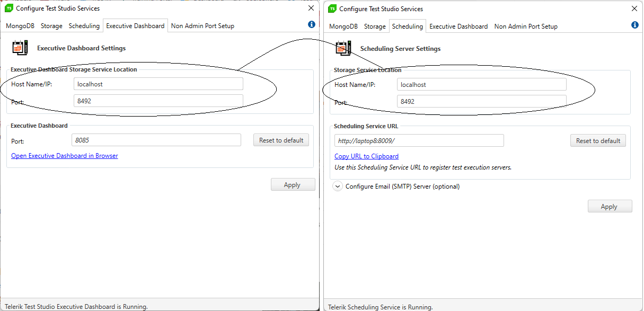Click Apply in the Executive Dashboard window
The image size is (644, 311).
pyautogui.click(x=293, y=185)
